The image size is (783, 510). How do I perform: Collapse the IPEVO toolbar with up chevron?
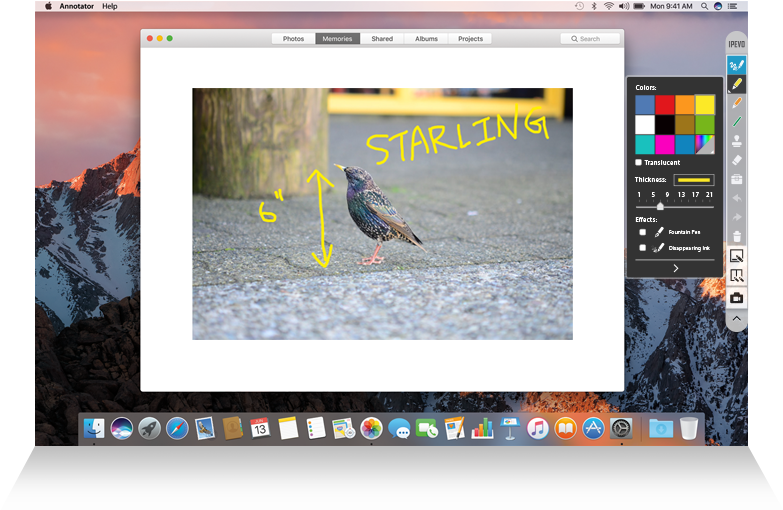coord(736,319)
